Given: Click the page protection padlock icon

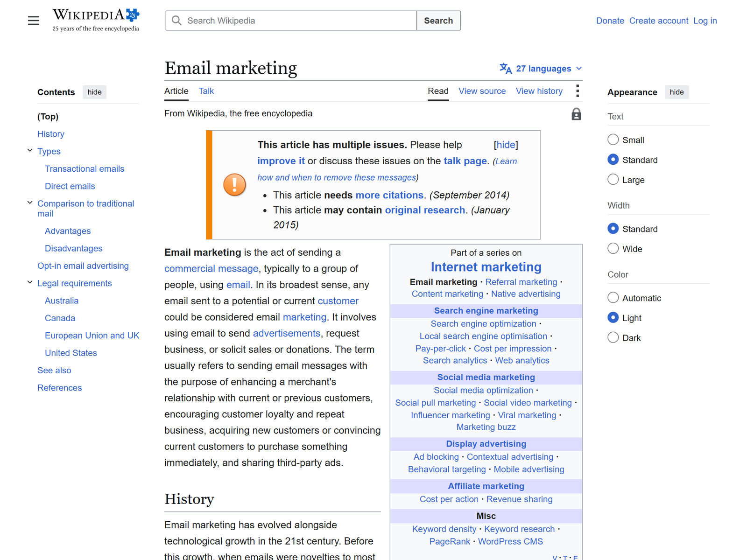Looking at the screenshot, I should [x=577, y=114].
